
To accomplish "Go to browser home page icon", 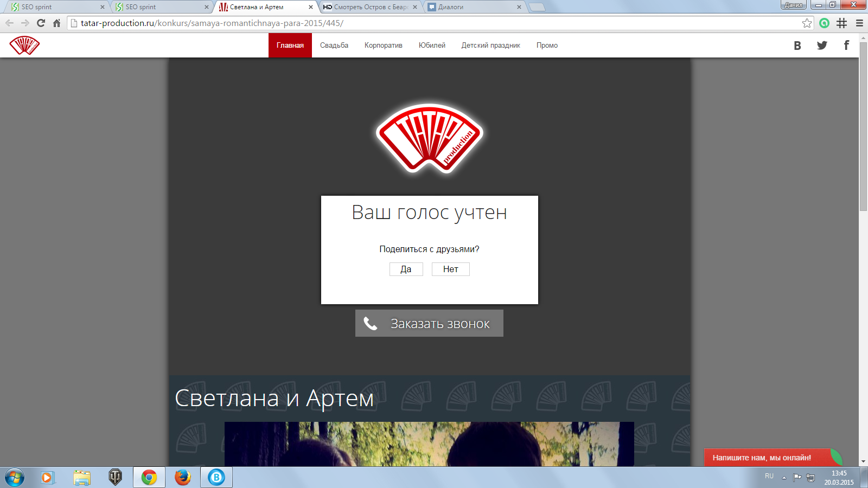I will point(56,23).
